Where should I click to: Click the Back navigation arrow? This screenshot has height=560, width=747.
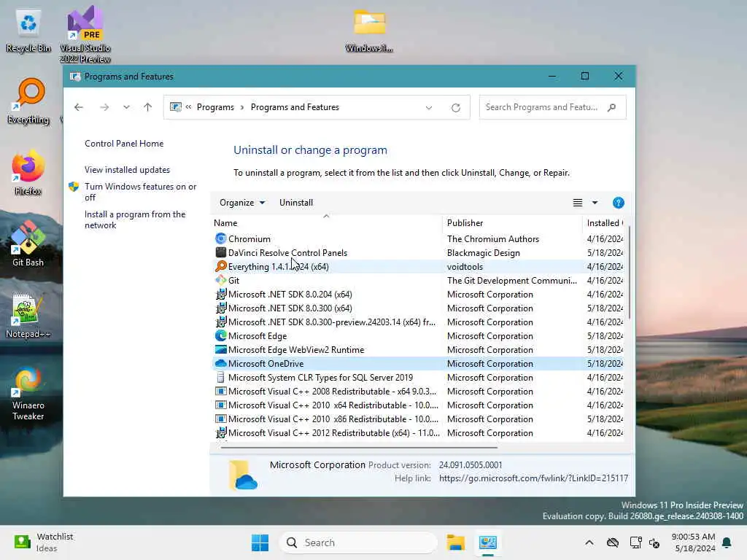(79, 107)
